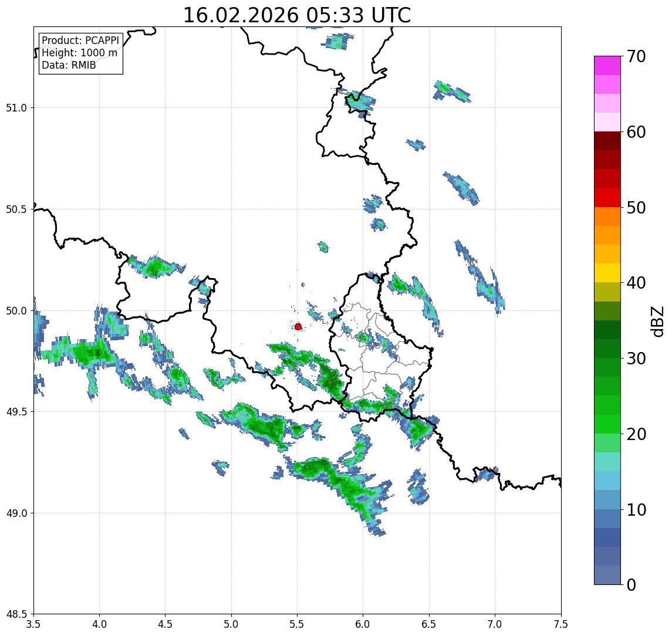This screenshot has width=672, height=636.
Task: Click longitude axis label 7.0
Action: pyautogui.click(x=495, y=624)
